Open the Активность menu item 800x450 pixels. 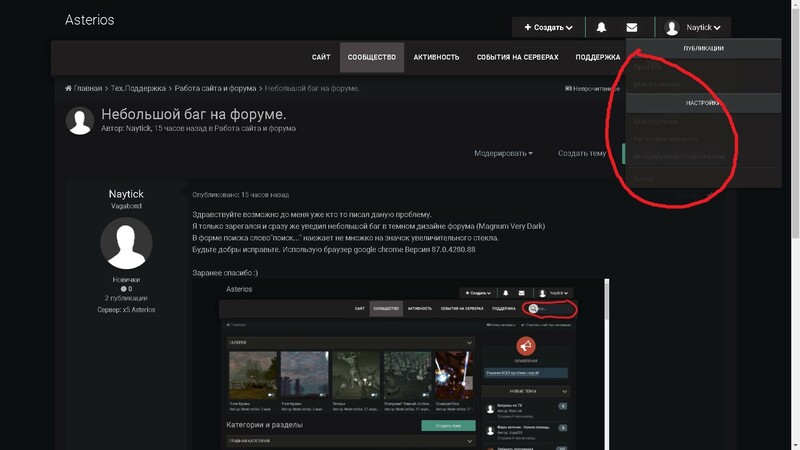click(x=436, y=57)
